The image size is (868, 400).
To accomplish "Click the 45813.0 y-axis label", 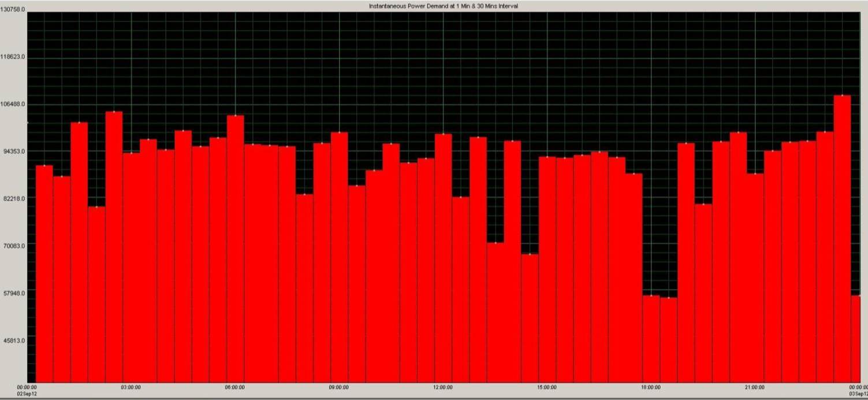I will click(14, 340).
